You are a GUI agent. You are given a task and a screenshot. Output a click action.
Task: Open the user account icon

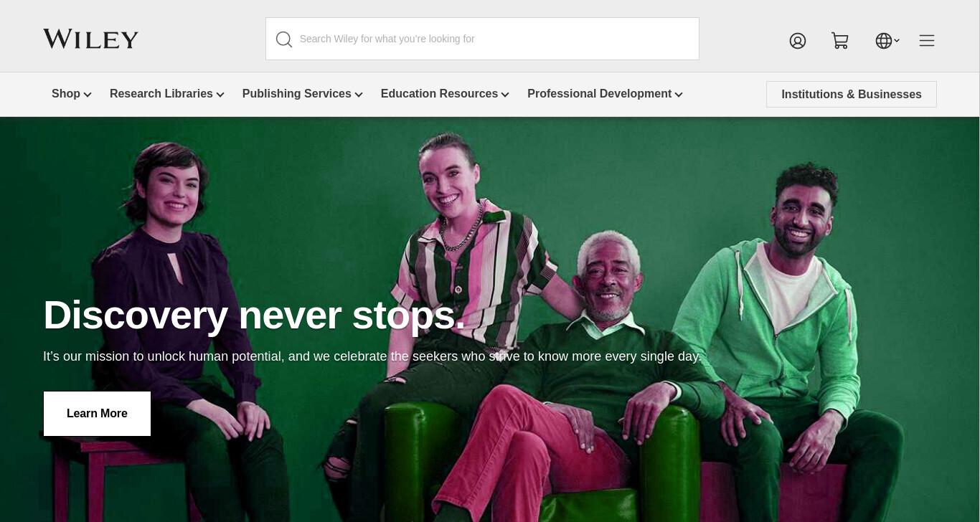coord(798,41)
